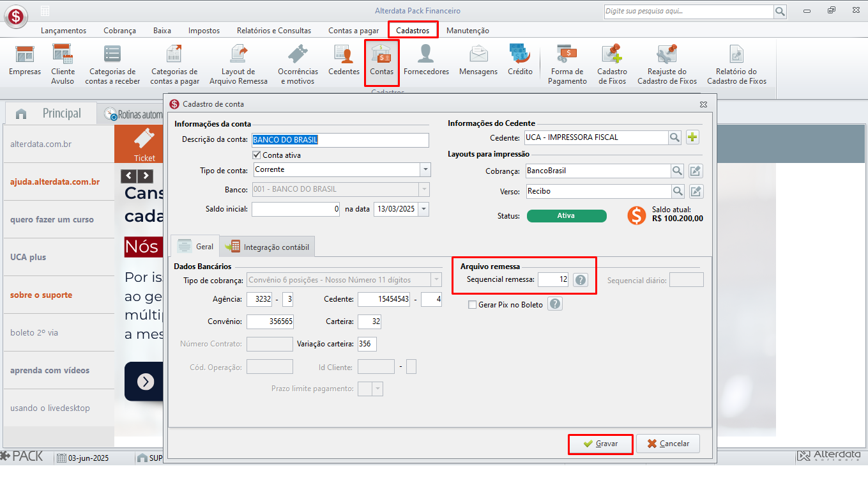This screenshot has height=480, width=868.
Task: Open Relatório do Cadastro de Fixos
Action: 736,64
